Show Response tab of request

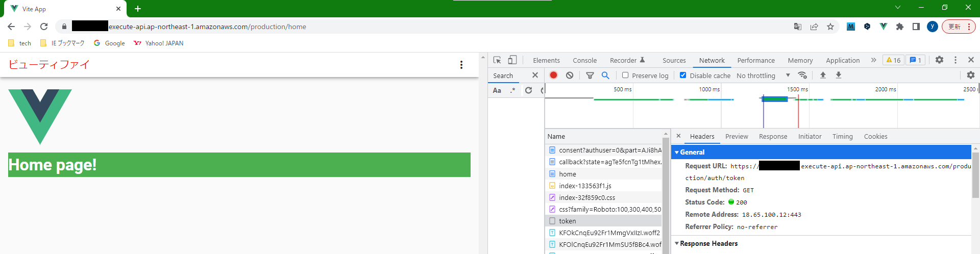pos(773,136)
